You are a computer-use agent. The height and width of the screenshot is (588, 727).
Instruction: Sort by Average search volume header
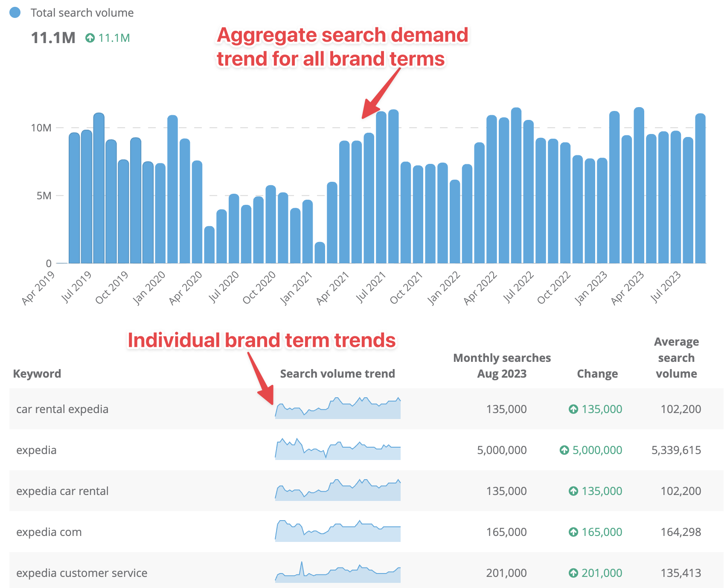[x=676, y=358]
